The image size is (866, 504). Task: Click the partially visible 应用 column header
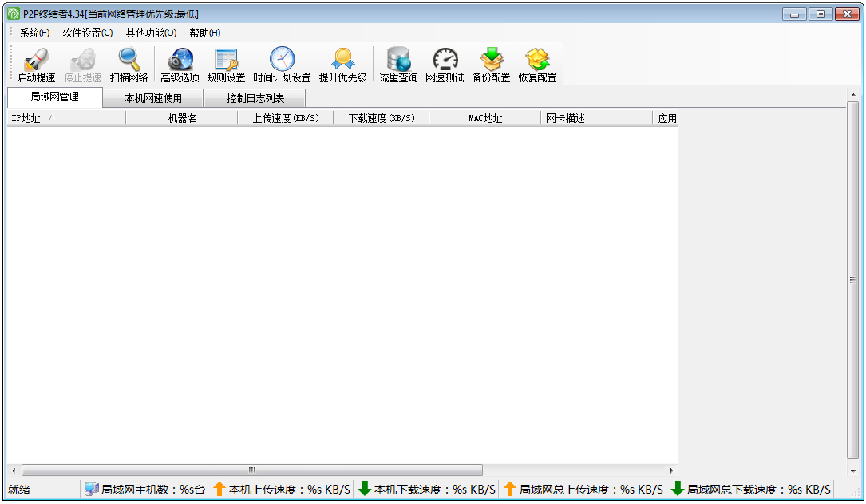(666, 118)
